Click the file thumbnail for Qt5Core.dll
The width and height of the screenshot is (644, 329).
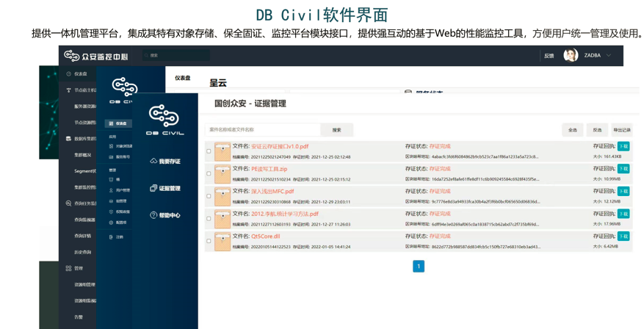[222, 242]
